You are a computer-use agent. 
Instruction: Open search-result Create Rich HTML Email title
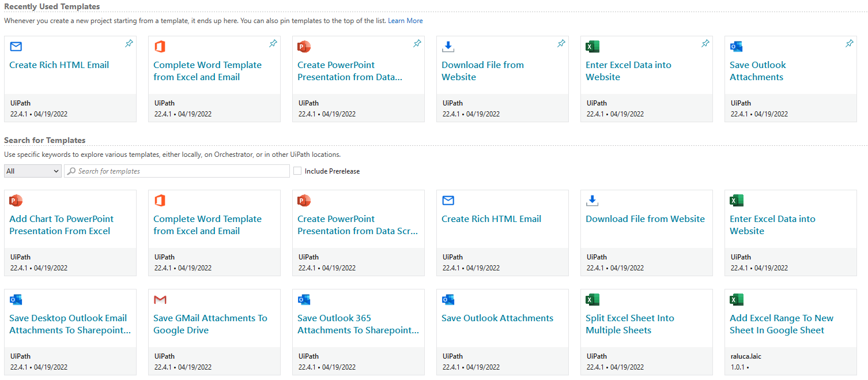(x=492, y=219)
